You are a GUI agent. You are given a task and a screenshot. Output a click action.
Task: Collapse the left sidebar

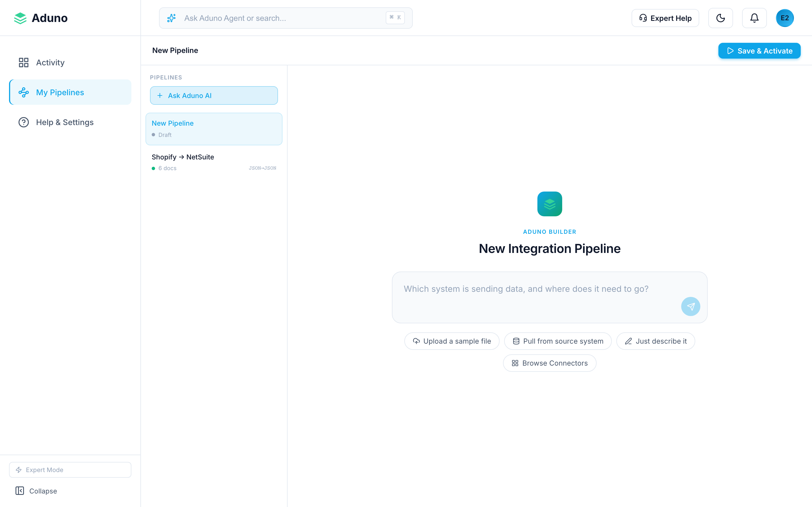point(36,491)
